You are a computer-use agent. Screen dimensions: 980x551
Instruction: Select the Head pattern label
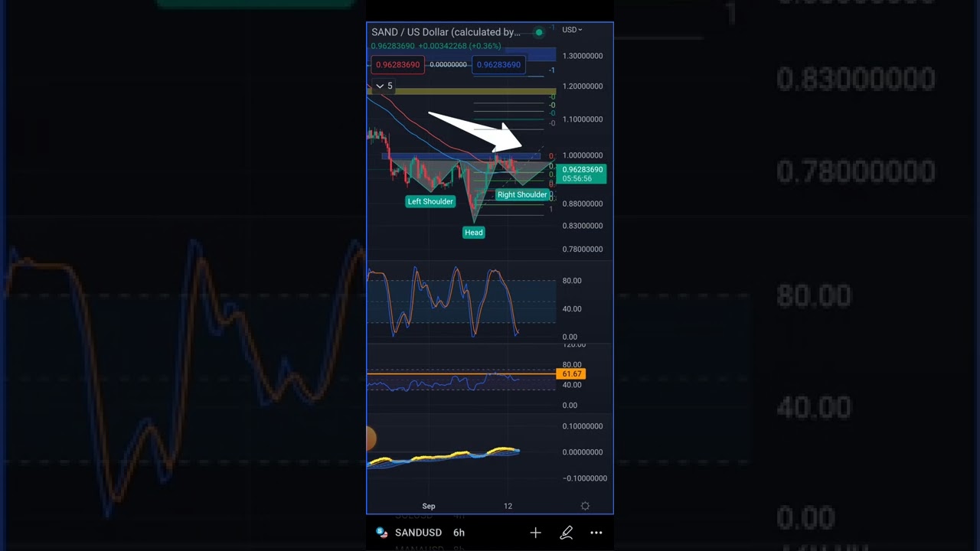tap(473, 232)
